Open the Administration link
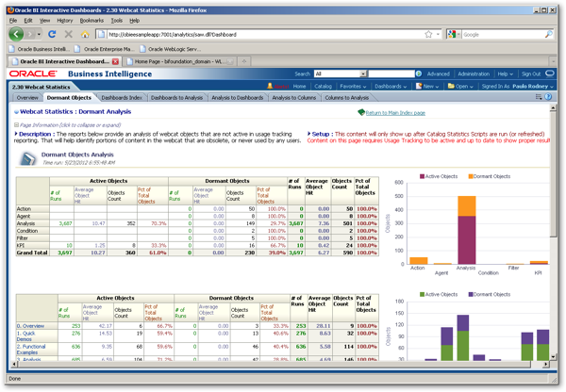The image size is (566, 392). tap(474, 73)
